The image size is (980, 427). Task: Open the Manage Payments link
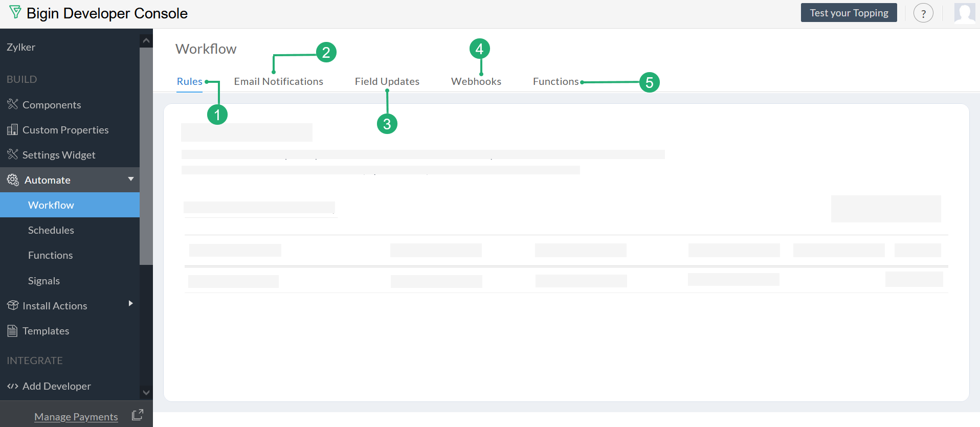[x=76, y=417]
